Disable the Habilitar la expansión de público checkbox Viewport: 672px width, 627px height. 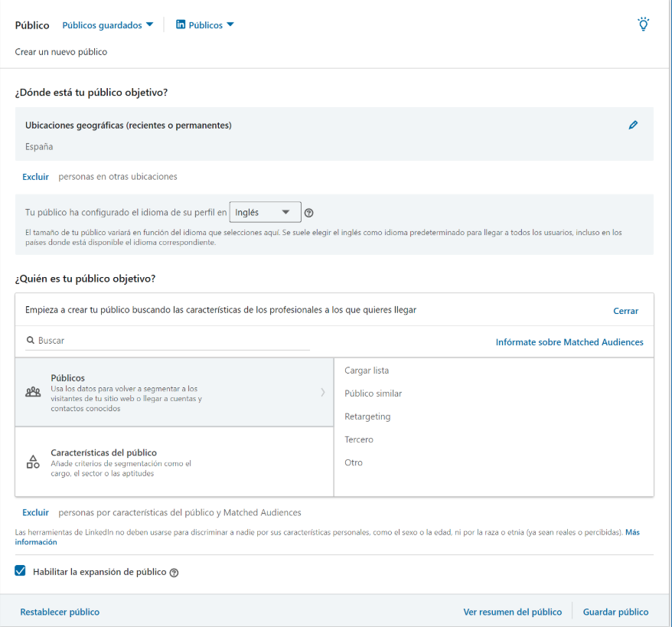(x=21, y=571)
